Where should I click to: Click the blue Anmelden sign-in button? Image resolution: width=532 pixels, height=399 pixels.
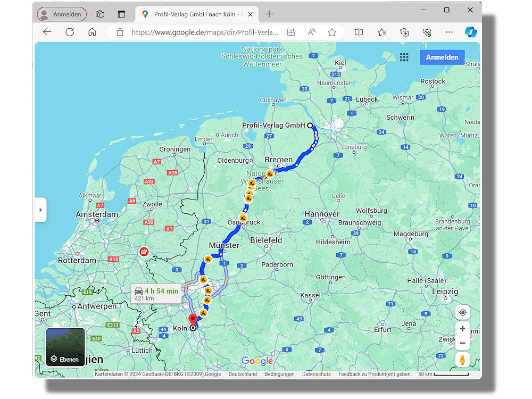coord(442,57)
